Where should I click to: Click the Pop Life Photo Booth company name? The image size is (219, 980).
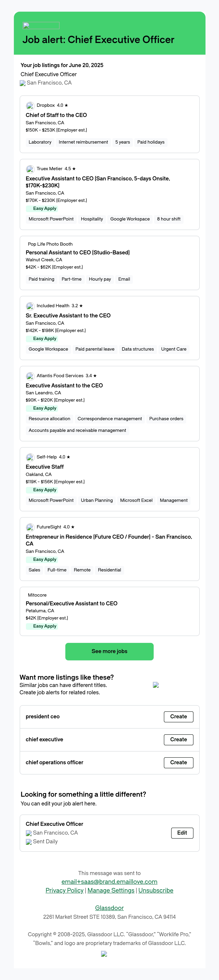click(x=50, y=244)
